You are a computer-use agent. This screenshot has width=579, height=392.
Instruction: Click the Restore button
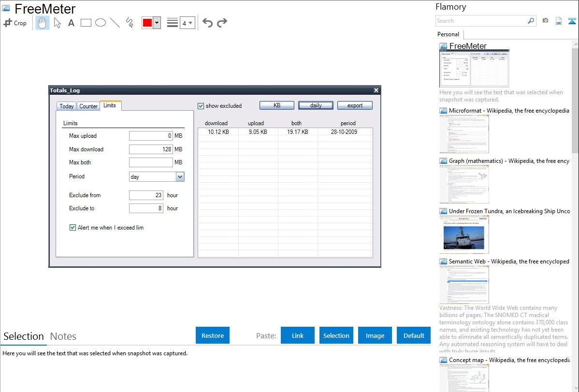point(213,335)
